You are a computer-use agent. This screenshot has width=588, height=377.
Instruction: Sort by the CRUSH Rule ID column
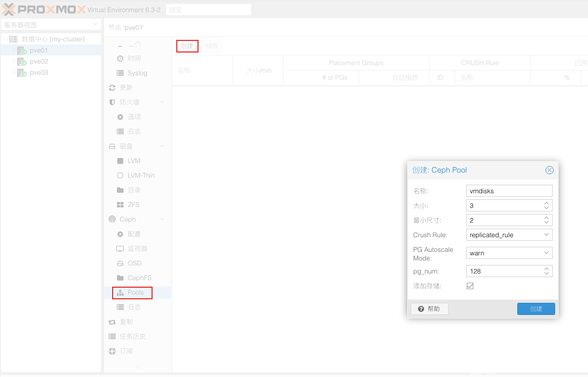tap(442, 78)
